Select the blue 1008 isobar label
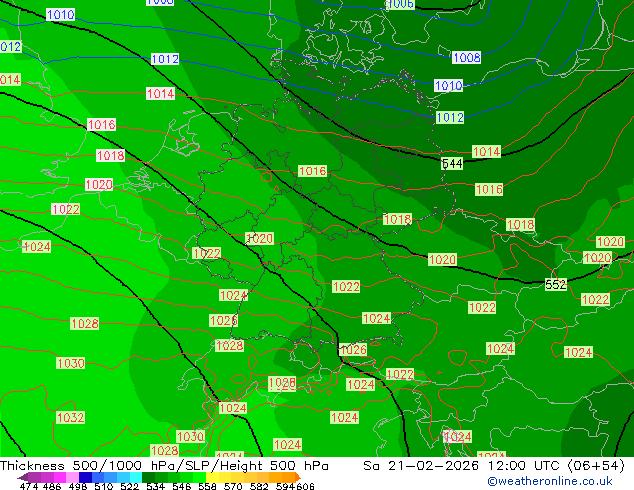This screenshot has width=634, height=490. [467, 57]
